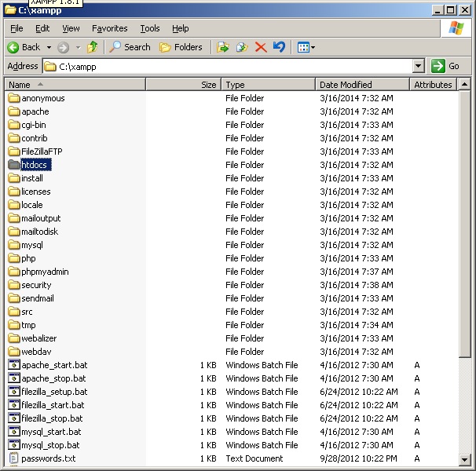
Task: Sort by the Size column header
Action: [183, 85]
